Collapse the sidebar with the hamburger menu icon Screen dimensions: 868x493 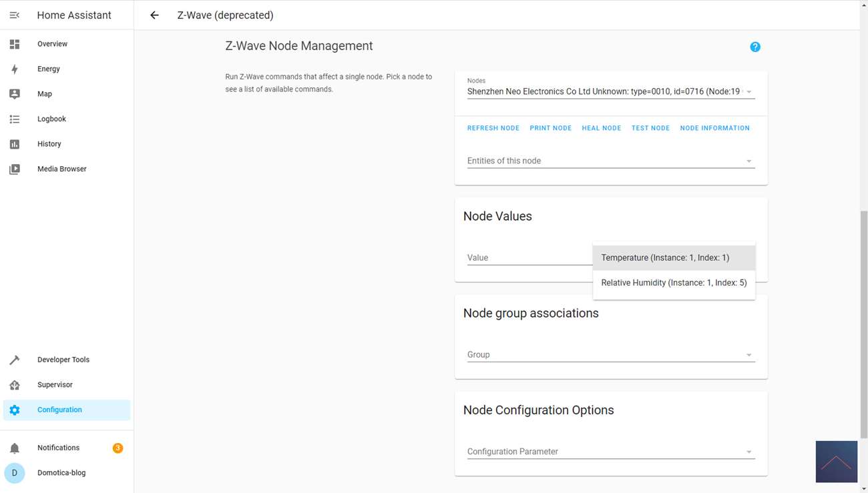click(x=15, y=15)
